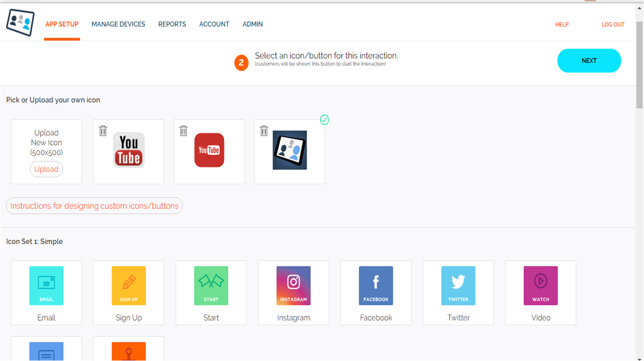Click the 'Video' label text
The image size is (644, 361).
coord(541,318)
